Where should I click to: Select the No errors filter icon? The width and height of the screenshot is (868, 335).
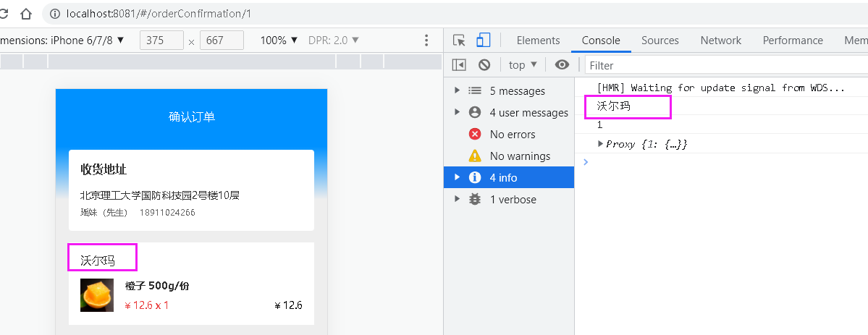[474, 134]
